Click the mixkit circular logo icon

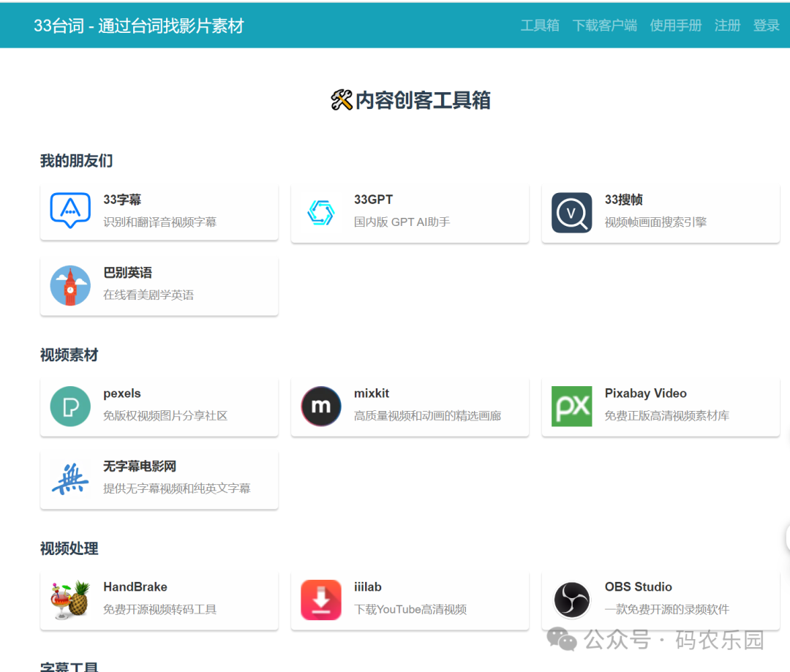pos(320,406)
